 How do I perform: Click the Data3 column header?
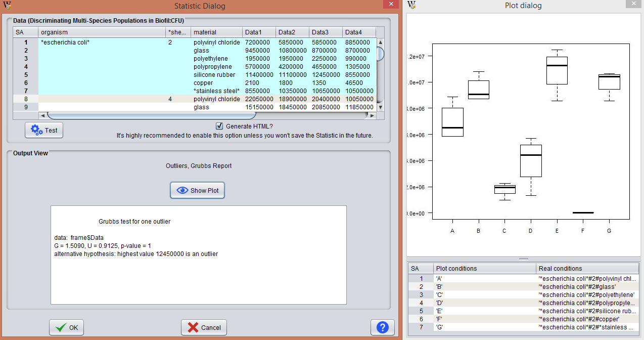[326, 32]
